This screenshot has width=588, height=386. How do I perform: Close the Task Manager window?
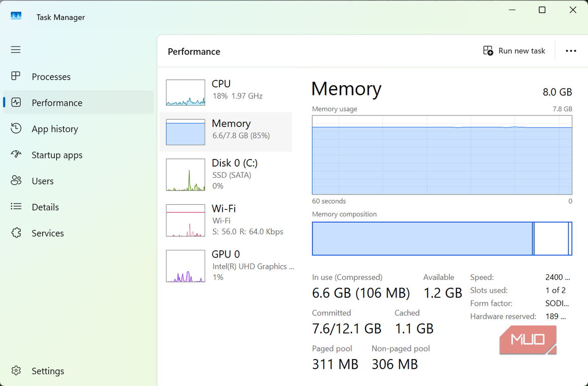pyautogui.click(x=573, y=10)
